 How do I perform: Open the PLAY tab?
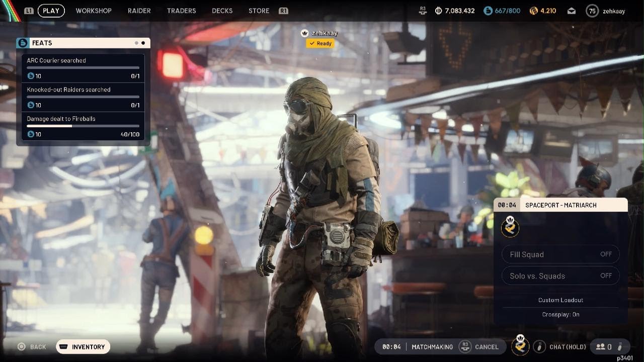51,11
